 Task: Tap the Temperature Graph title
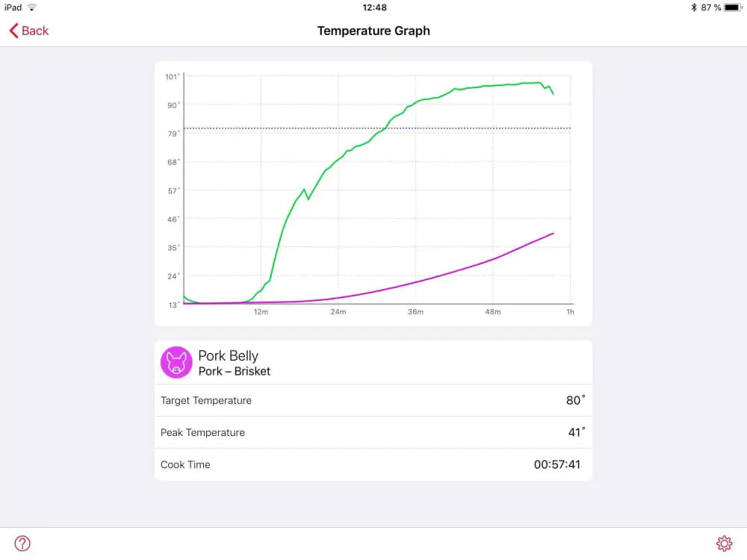point(373,31)
